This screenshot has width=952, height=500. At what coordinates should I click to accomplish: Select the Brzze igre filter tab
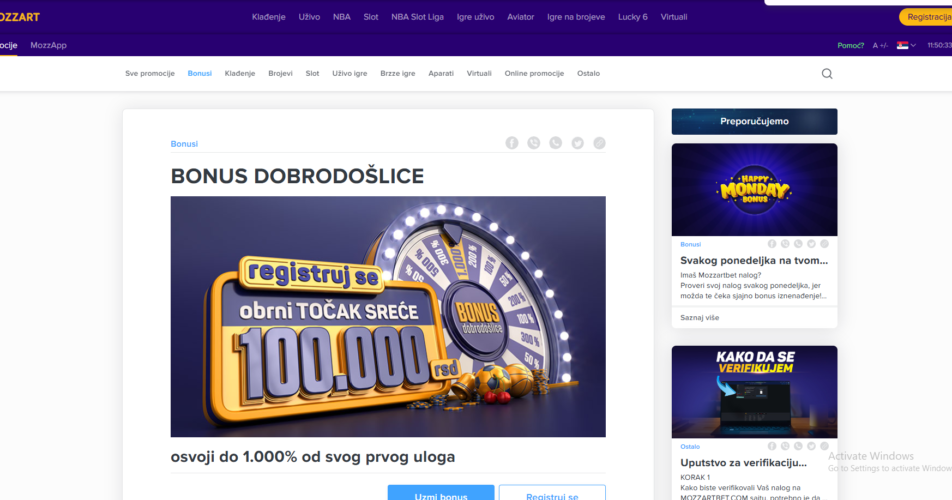click(x=398, y=73)
